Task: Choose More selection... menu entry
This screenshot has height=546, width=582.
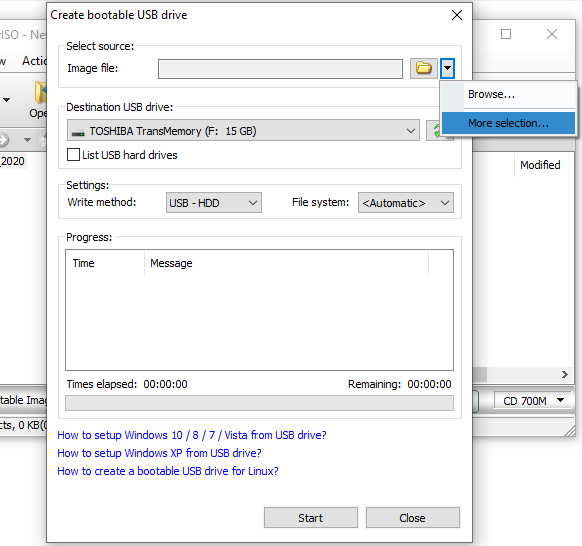Action: click(508, 123)
